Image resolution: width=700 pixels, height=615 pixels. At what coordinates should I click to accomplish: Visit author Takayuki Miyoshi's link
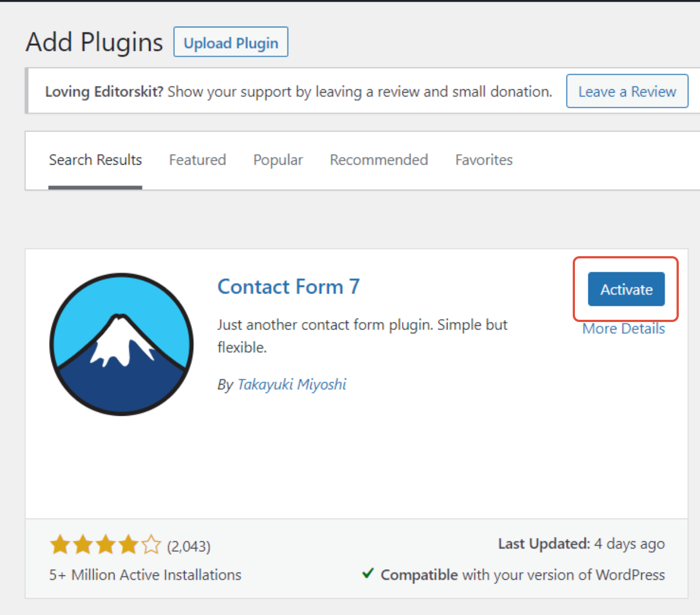(x=292, y=385)
